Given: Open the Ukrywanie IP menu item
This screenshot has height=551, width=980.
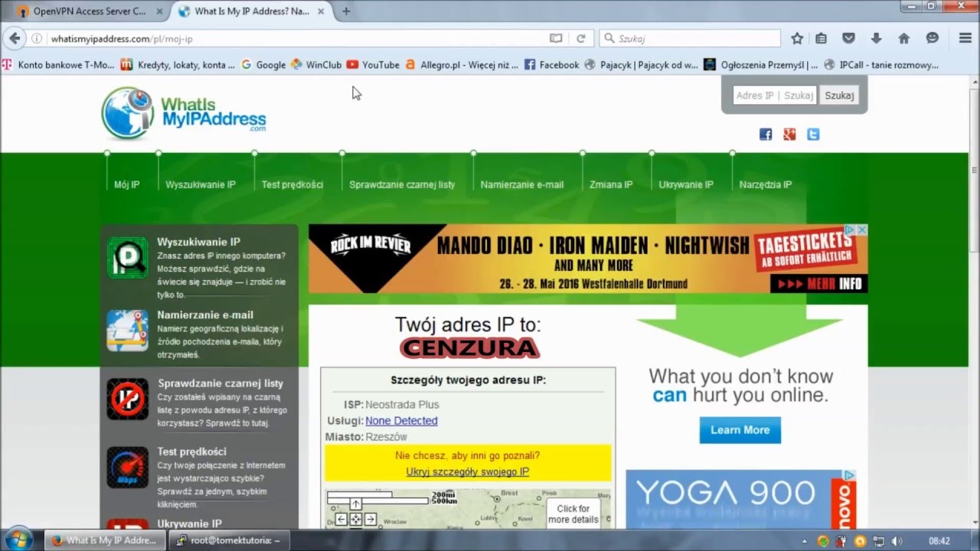Looking at the screenshot, I should click(686, 184).
